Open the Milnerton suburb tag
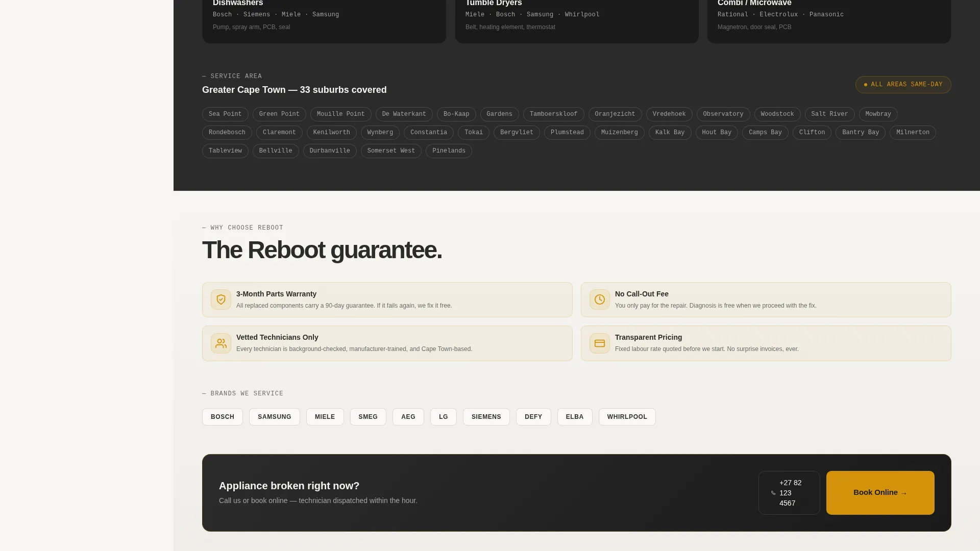Viewport: 980px width, 551px height. (x=913, y=133)
